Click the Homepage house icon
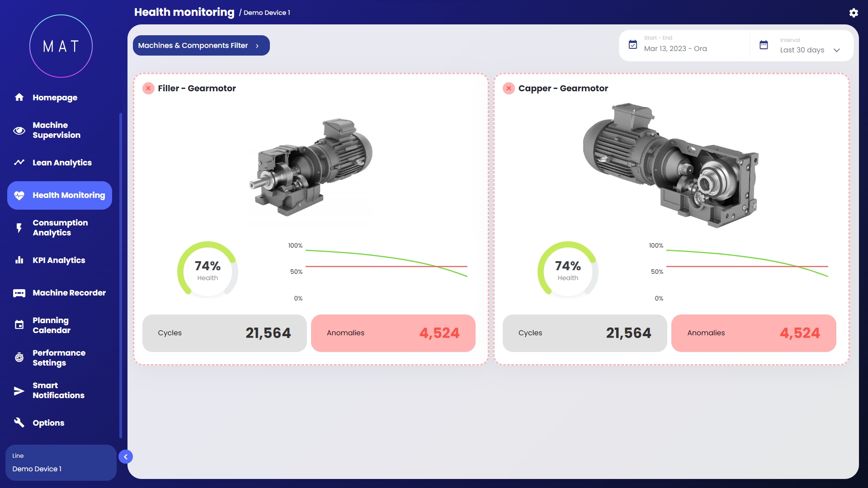 coord(19,98)
